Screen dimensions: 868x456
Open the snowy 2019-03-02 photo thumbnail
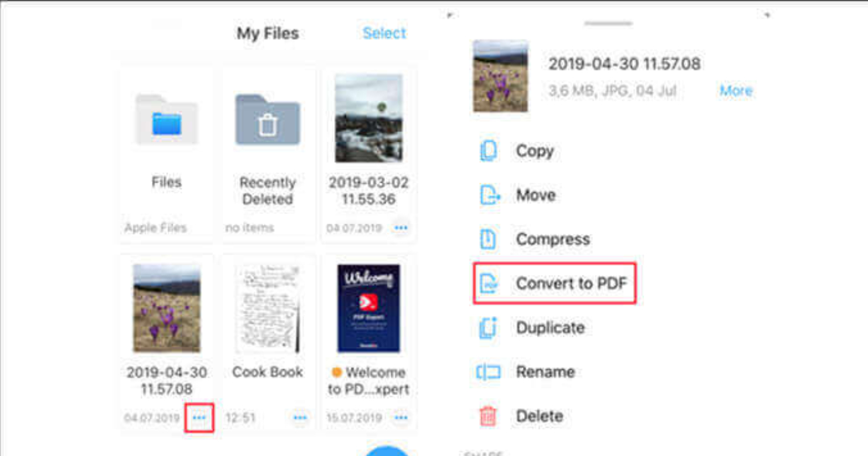[x=369, y=118]
